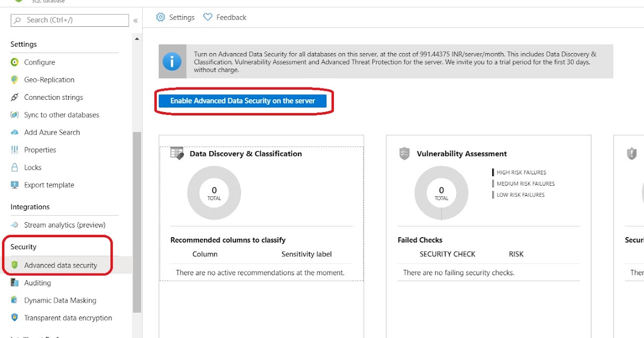This screenshot has width=644, height=338.
Task: Click the scrollbar up arrow
Action: (x=137, y=40)
